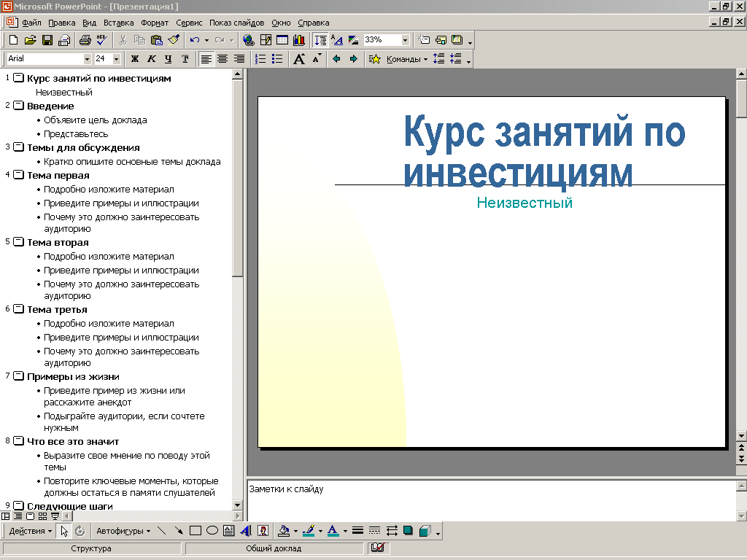Open the Slide Layout icon

point(441,40)
